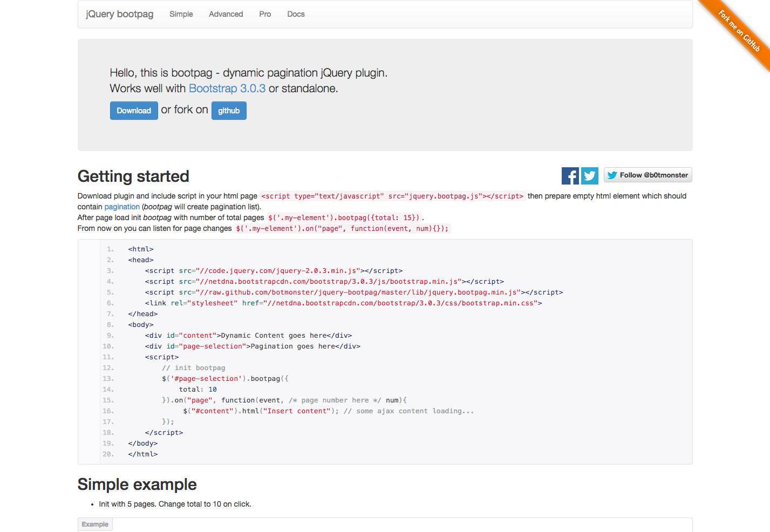Image resolution: width=770 pixels, height=532 pixels.
Task: Click the Pagination goes here line
Action: coord(253,346)
